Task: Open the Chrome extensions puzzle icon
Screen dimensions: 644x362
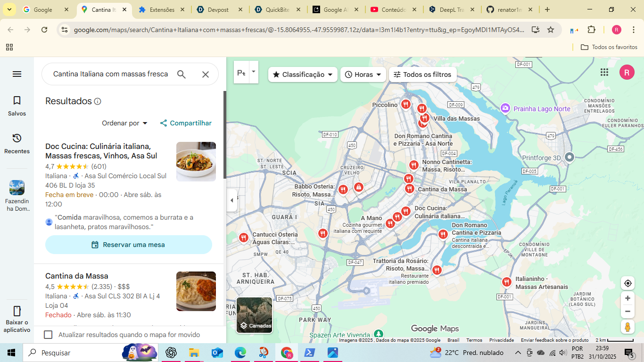Action: point(592,30)
